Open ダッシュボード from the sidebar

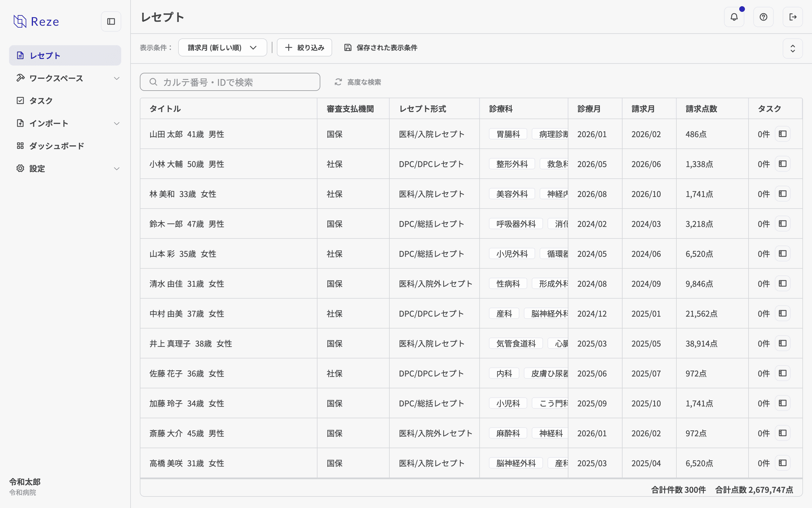tap(65, 146)
